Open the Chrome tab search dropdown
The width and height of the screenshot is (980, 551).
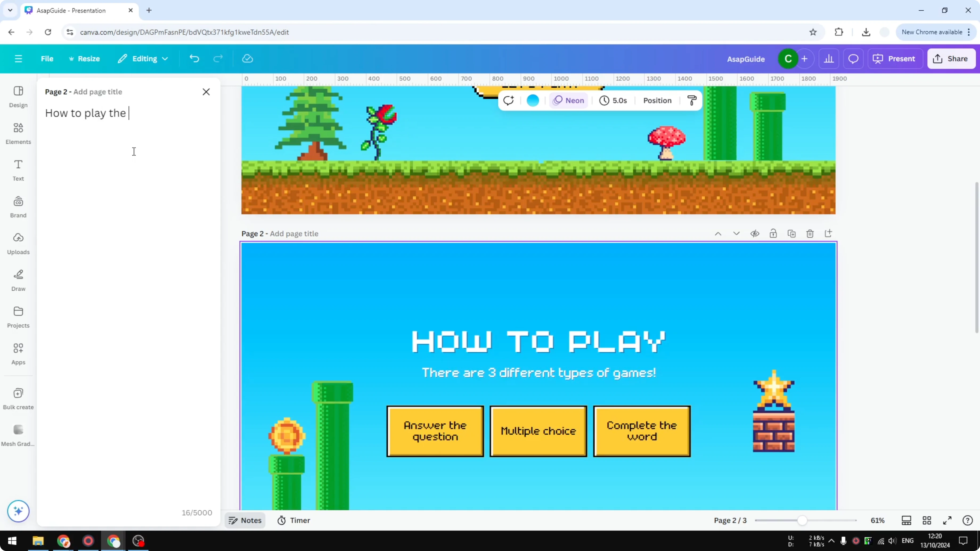[10, 10]
